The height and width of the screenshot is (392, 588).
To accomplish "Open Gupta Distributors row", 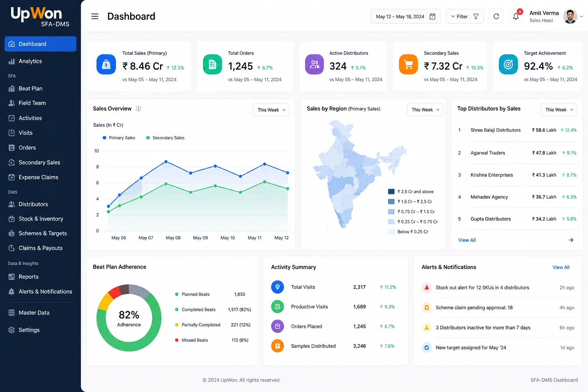I will click(517, 219).
